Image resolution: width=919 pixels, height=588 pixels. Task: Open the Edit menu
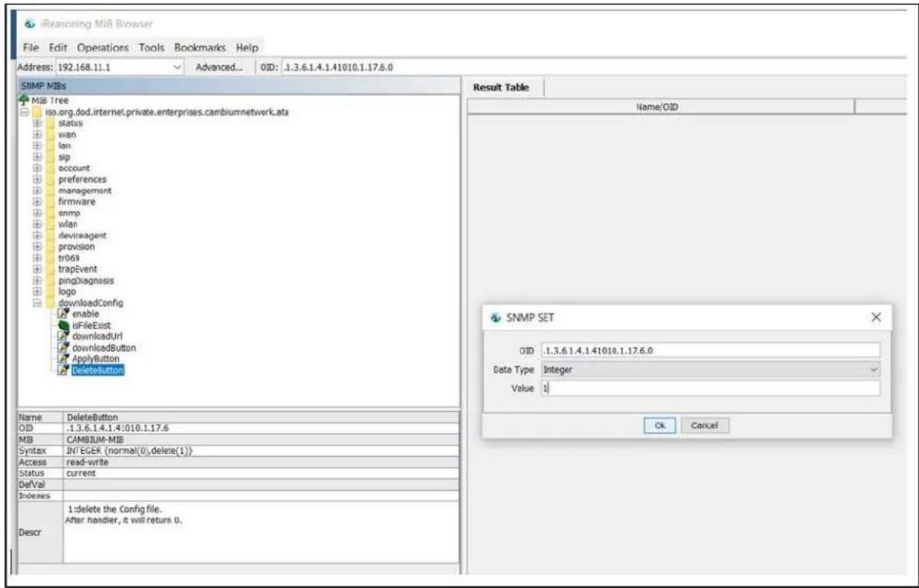[58, 48]
